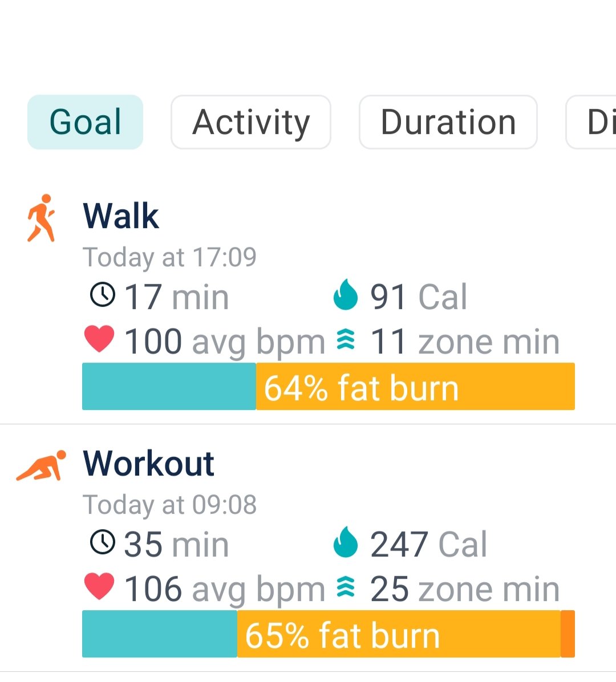Click the clock icon beside 17 min
This screenshot has height=682, width=616.
click(x=103, y=295)
